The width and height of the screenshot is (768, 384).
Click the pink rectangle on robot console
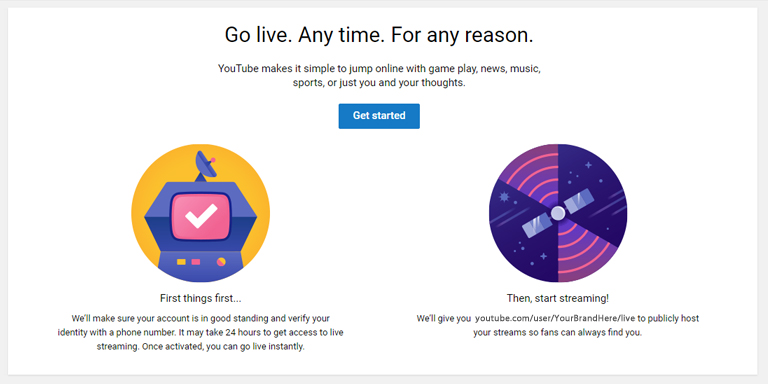click(x=196, y=262)
